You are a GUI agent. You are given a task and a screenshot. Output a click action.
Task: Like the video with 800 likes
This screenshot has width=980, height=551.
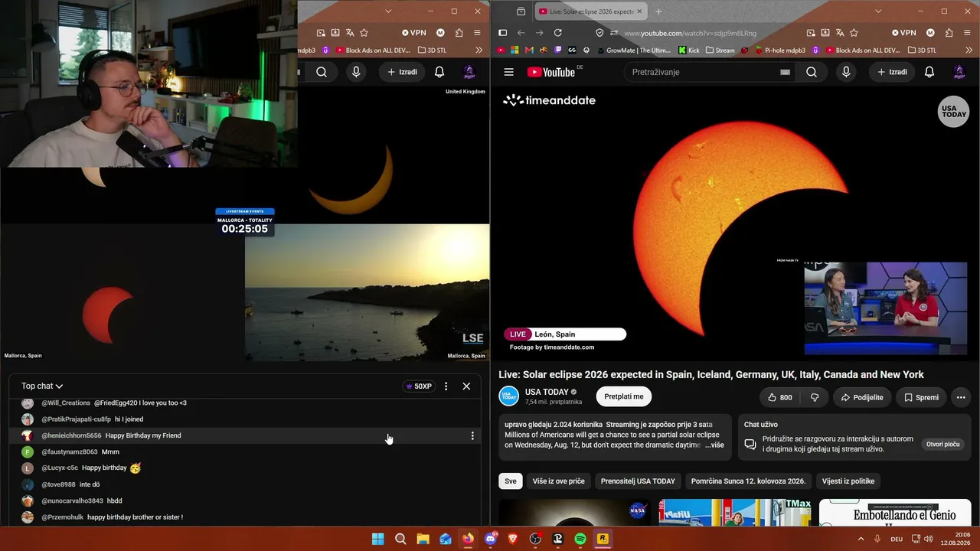coord(779,397)
